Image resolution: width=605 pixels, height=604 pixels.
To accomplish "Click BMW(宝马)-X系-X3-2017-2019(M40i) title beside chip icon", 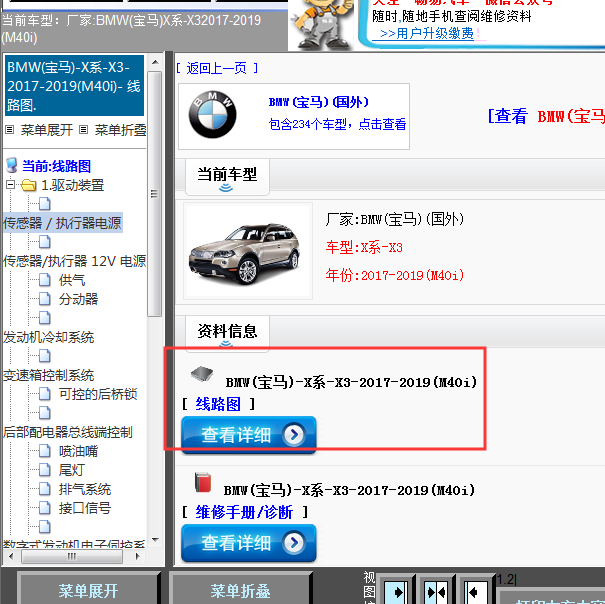I will [x=351, y=382].
